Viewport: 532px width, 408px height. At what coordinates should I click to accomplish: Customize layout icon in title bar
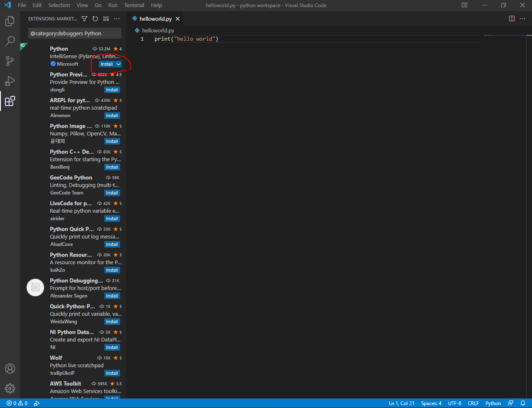pos(464,5)
